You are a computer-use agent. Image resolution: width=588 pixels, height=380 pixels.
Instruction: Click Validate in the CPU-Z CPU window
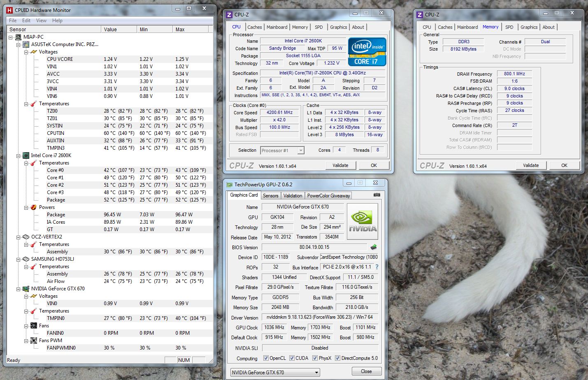click(x=340, y=165)
